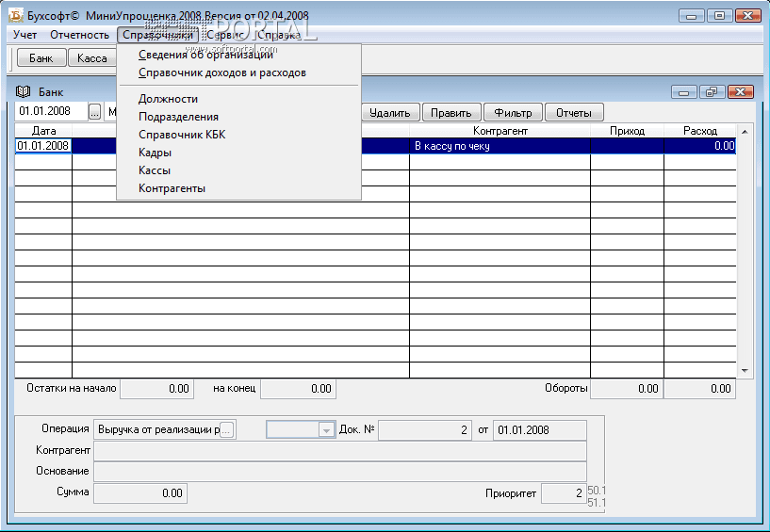This screenshot has width=770, height=532.
Task: Minimize the Банк inner window
Action: (x=683, y=91)
